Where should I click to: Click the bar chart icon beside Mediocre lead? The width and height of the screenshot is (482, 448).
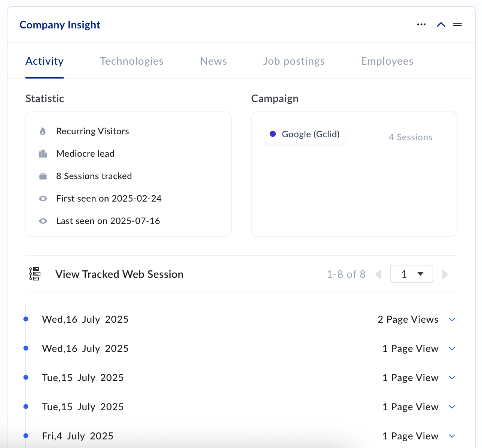(x=43, y=154)
